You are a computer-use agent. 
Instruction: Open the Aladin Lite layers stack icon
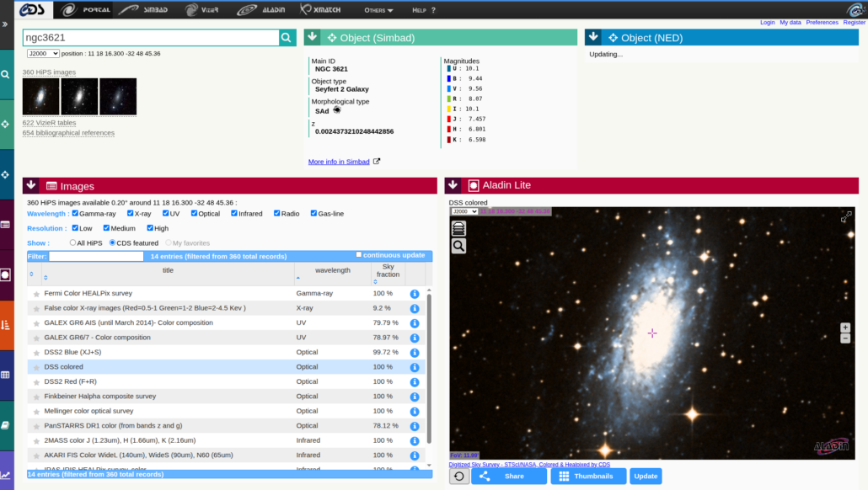pyautogui.click(x=458, y=228)
